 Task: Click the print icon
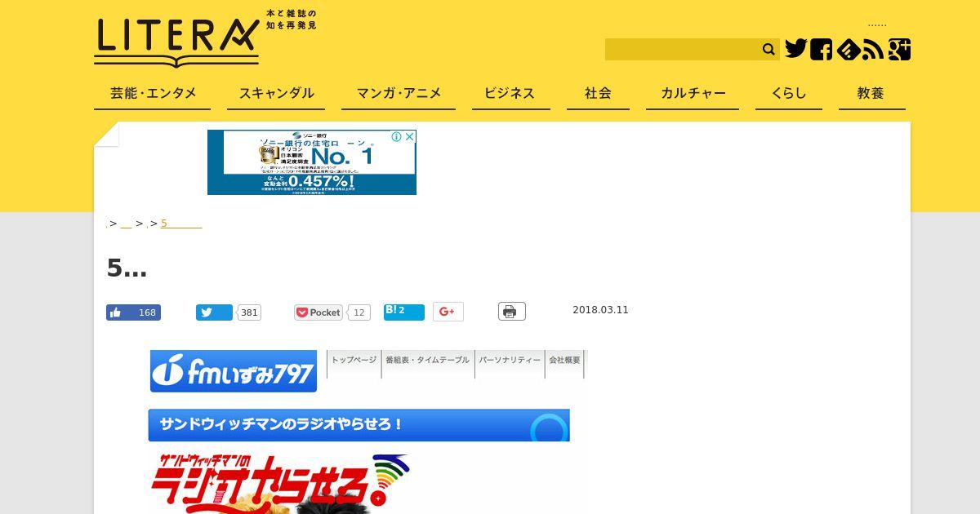512,312
